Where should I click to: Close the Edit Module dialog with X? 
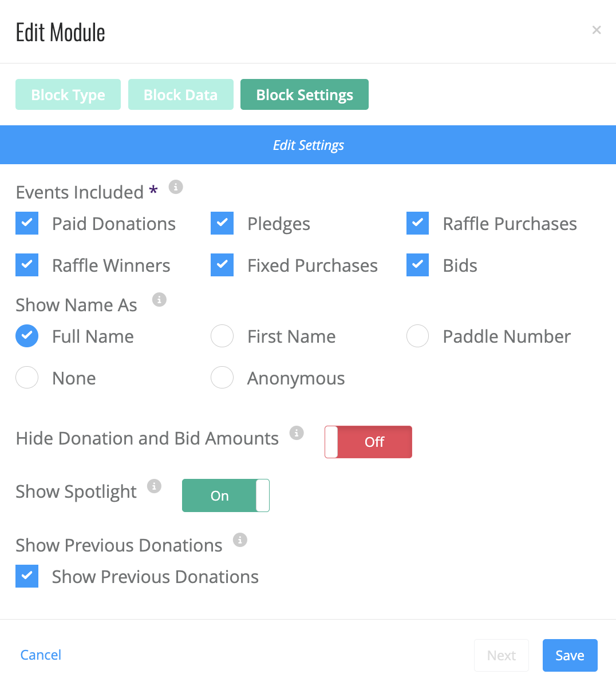pyautogui.click(x=597, y=30)
